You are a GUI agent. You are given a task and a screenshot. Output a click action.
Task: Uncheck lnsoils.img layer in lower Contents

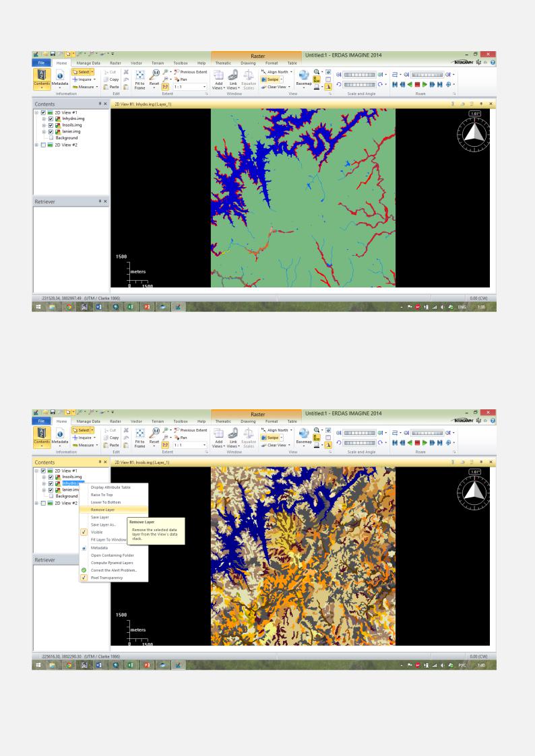click(51, 477)
